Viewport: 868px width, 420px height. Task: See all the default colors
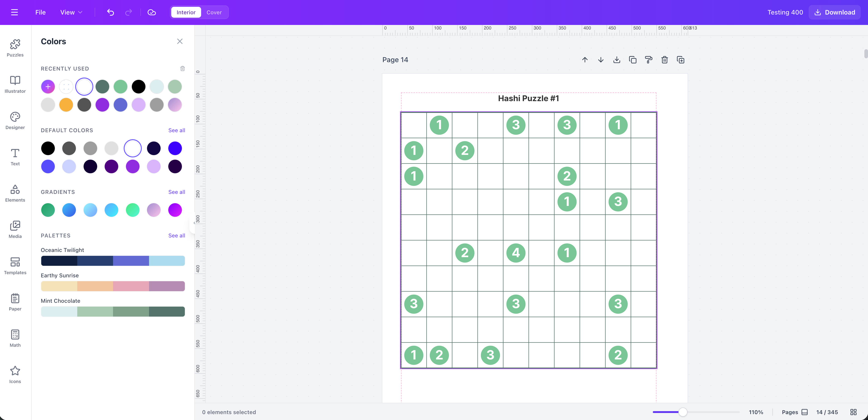[x=176, y=130]
